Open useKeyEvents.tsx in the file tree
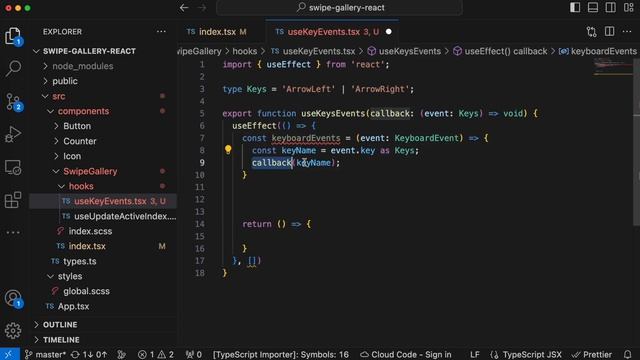Viewport: 640px width, 360px height. [103, 201]
